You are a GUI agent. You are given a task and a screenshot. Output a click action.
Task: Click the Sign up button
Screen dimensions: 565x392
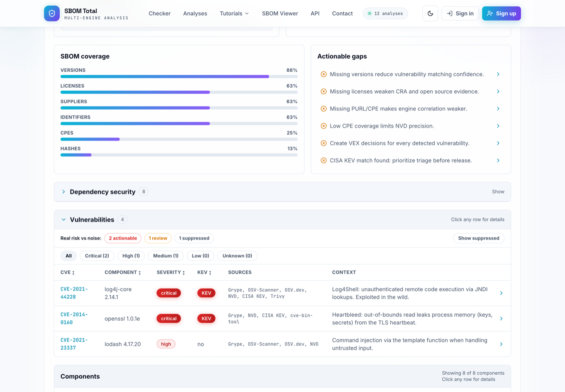pos(502,13)
